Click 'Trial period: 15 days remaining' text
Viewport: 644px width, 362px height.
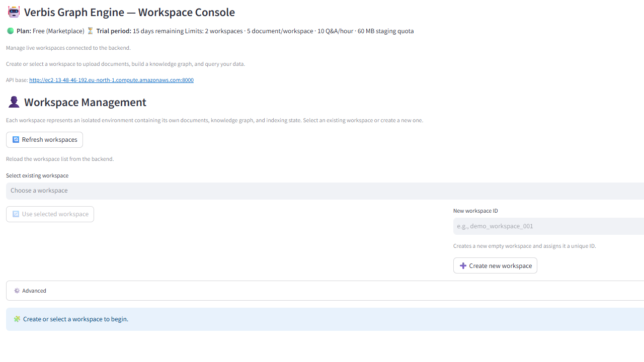pos(140,31)
